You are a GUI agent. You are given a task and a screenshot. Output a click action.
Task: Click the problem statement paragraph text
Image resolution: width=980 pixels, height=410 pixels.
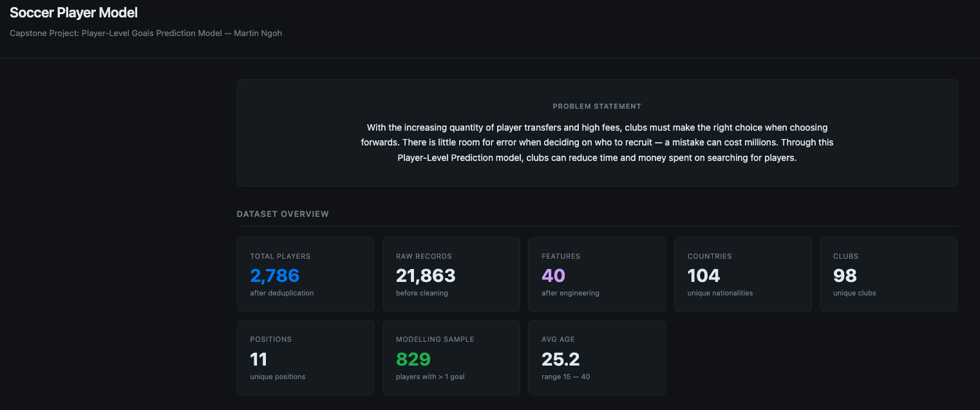tap(597, 143)
